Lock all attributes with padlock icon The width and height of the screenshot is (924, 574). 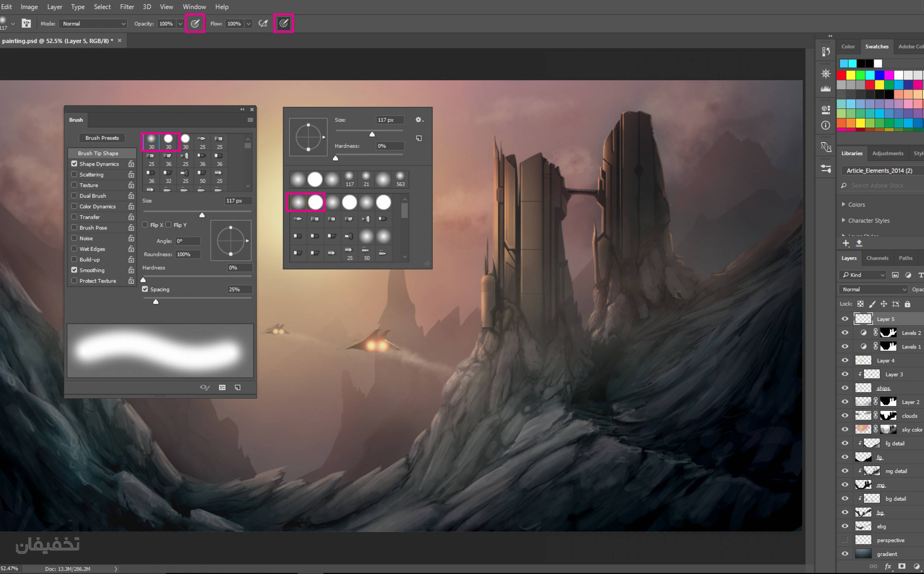point(907,304)
